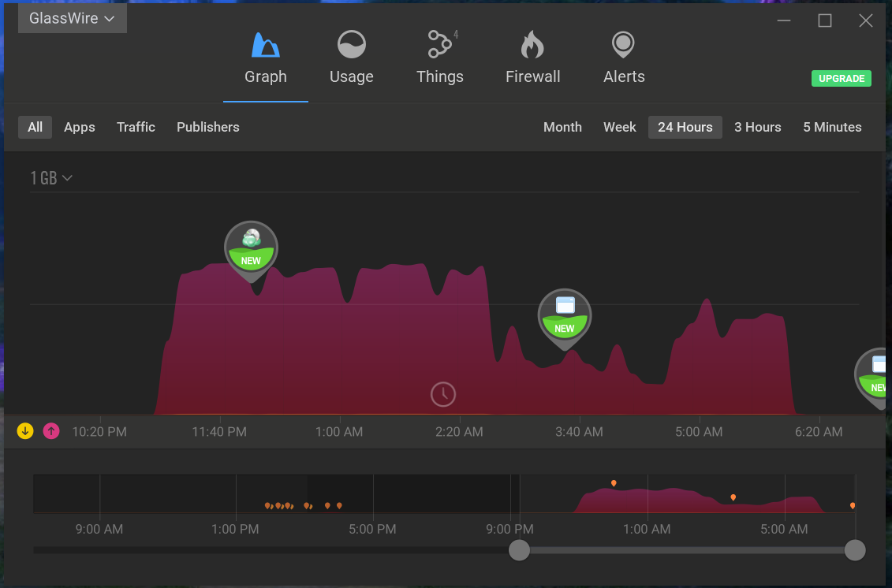Click the NEW window marker near 3:40 AM

(x=565, y=316)
